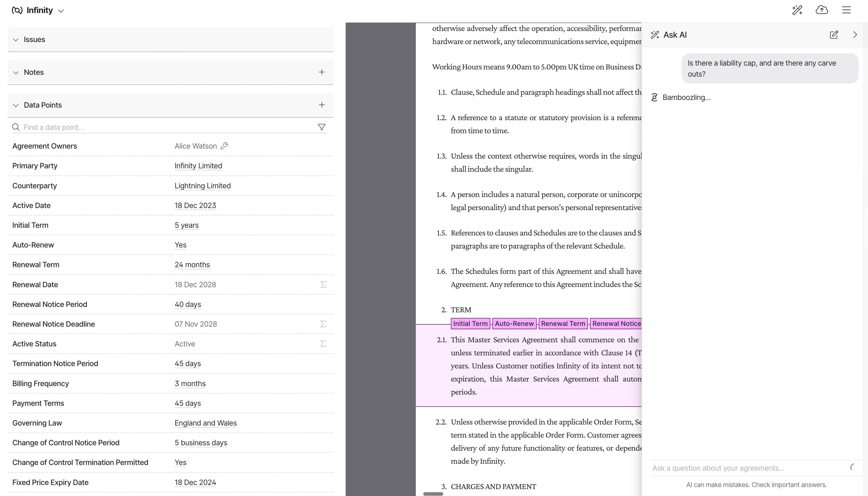This screenshot has height=496, width=868.
Task: Click the liability cap question bubble
Action: 770,68
